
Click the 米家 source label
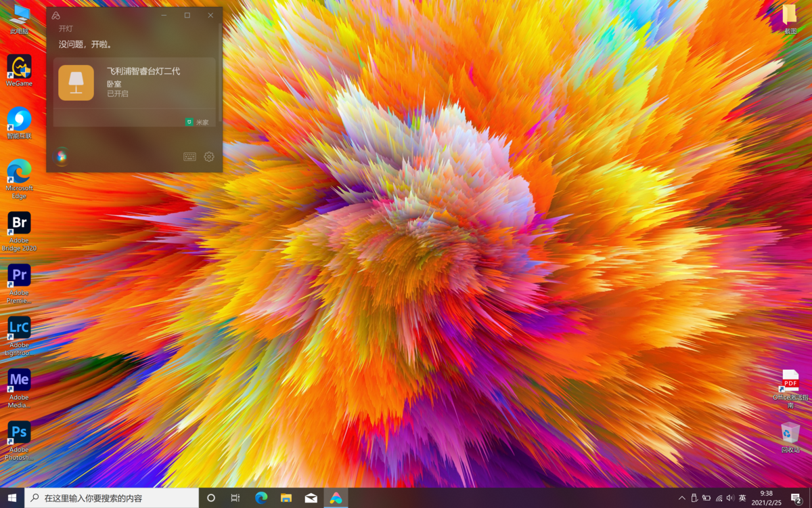pos(202,123)
